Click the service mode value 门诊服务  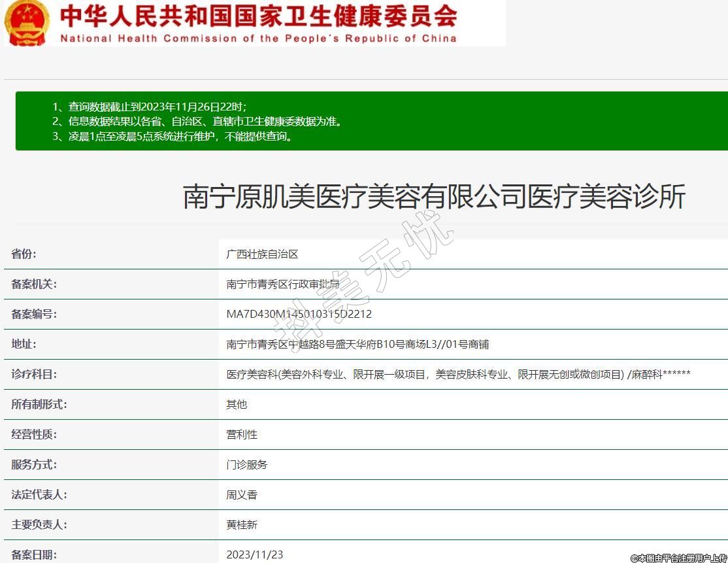(247, 464)
